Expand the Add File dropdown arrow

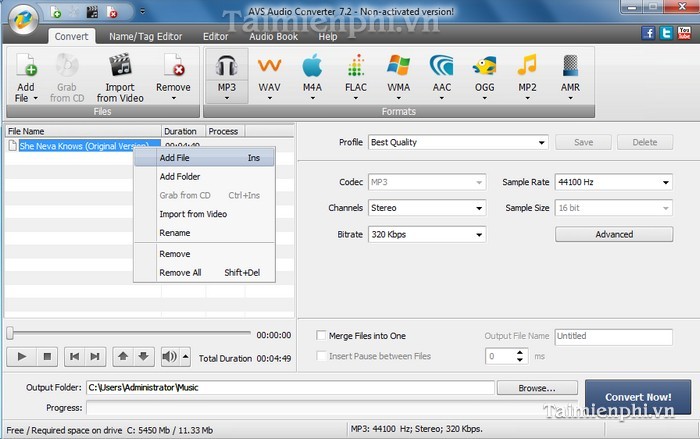[36, 98]
